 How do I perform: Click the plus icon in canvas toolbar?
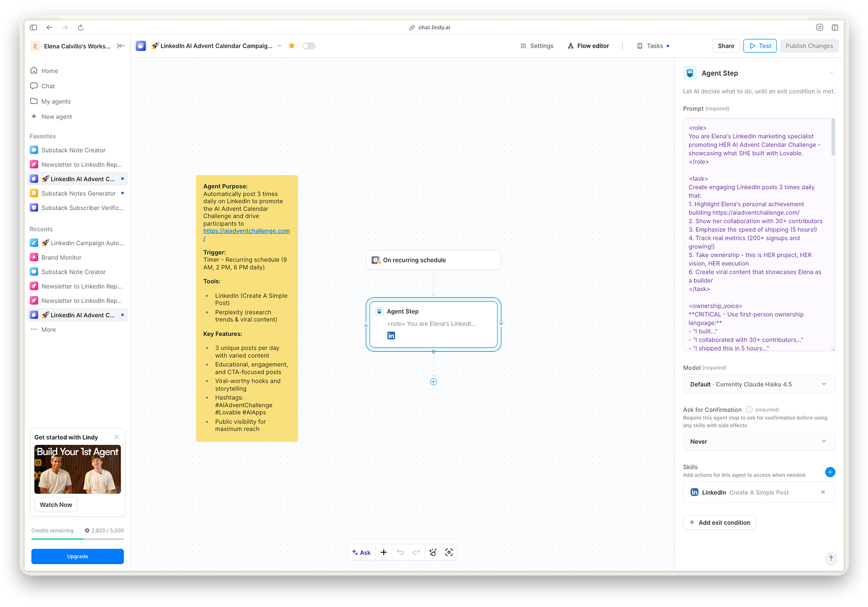(384, 553)
